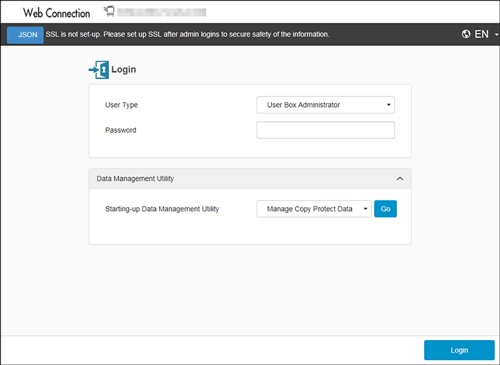This screenshot has width=500, height=365.
Task: Click the Login page heading text
Action: point(124,69)
